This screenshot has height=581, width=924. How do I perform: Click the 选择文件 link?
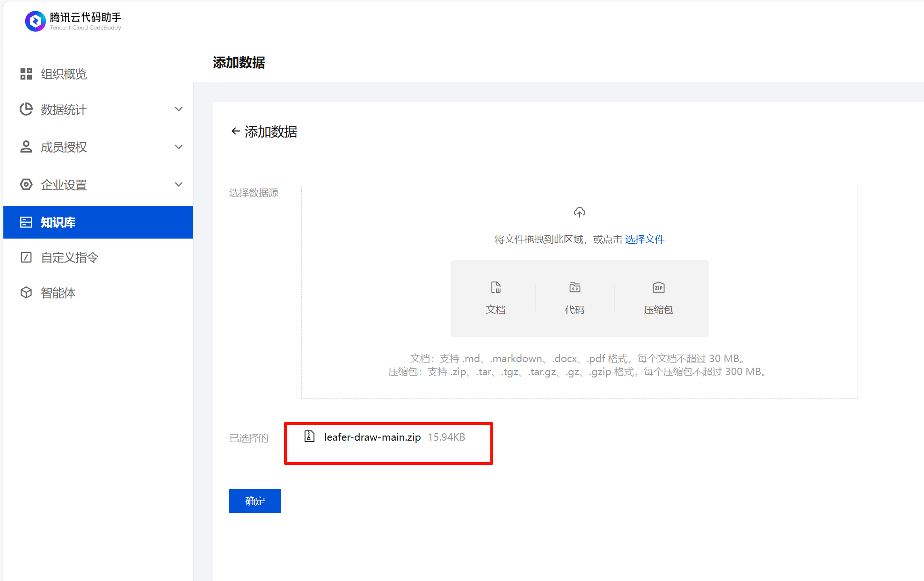click(644, 240)
